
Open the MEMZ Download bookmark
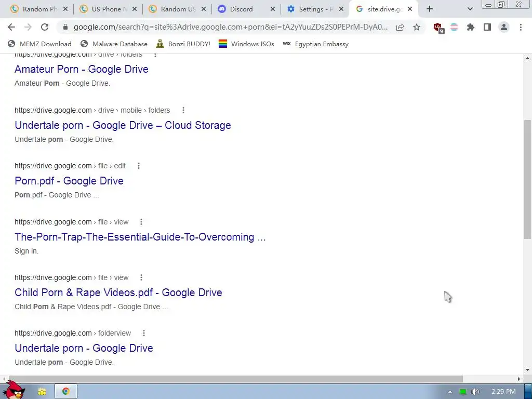coord(39,44)
